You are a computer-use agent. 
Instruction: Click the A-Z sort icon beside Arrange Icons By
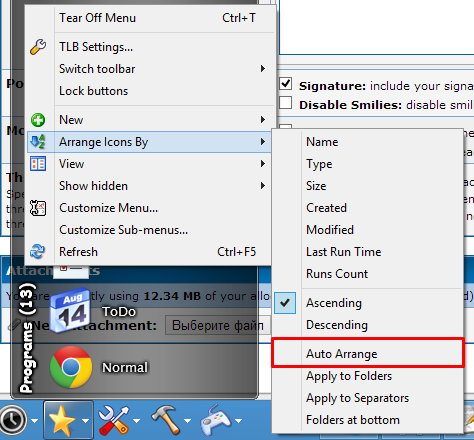pos(38,142)
